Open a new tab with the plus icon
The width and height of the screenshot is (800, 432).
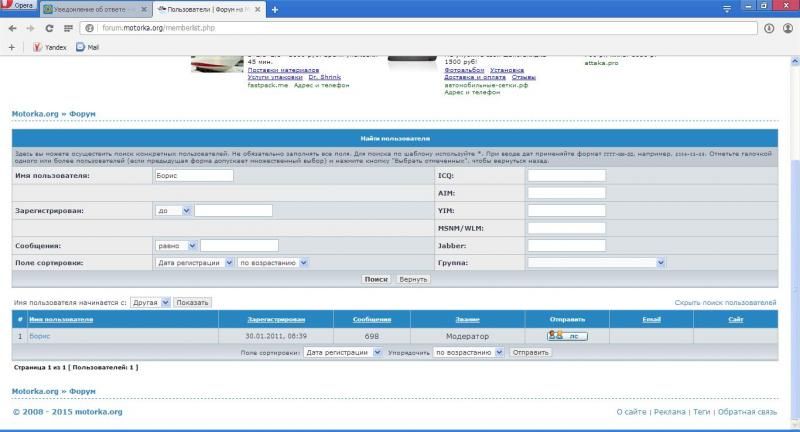pos(275,9)
